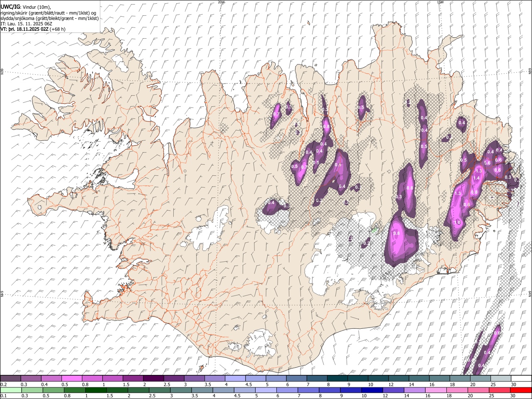Click the 0.2 swatch in the upper purple legend row

pyautogui.click(x=10, y=378)
